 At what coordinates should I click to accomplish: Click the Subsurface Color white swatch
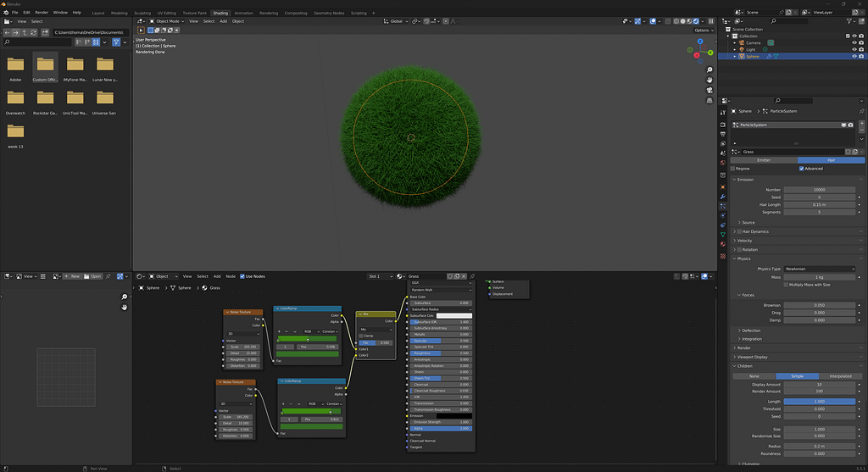(x=453, y=316)
